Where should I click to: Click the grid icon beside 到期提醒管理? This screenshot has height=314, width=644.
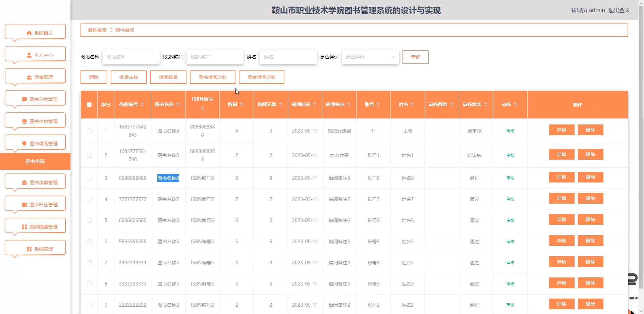(x=24, y=227)
